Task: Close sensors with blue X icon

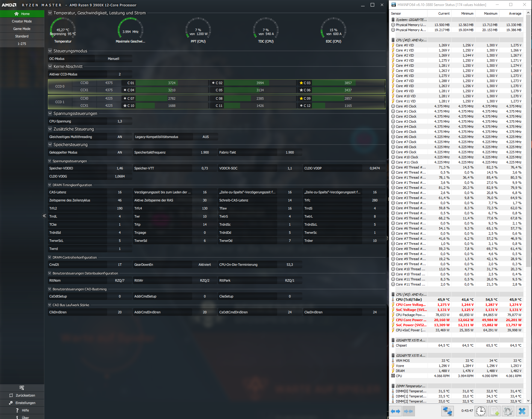Action: coord(522,411)
